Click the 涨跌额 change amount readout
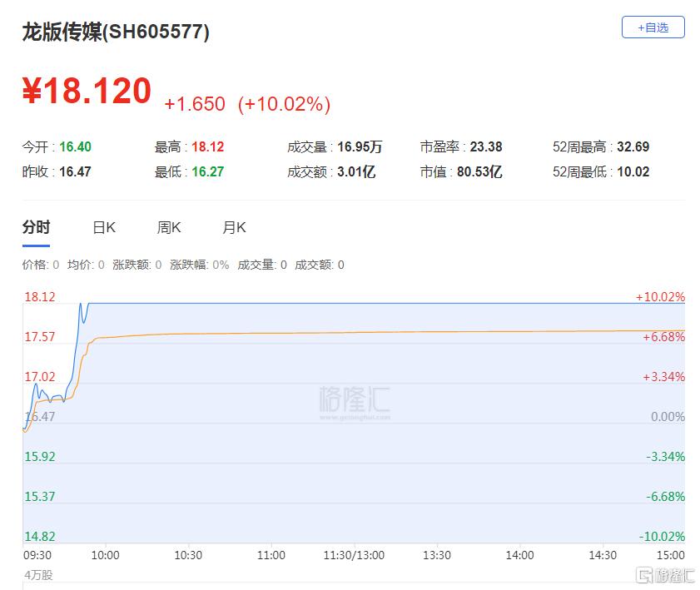 click(137, 265)
